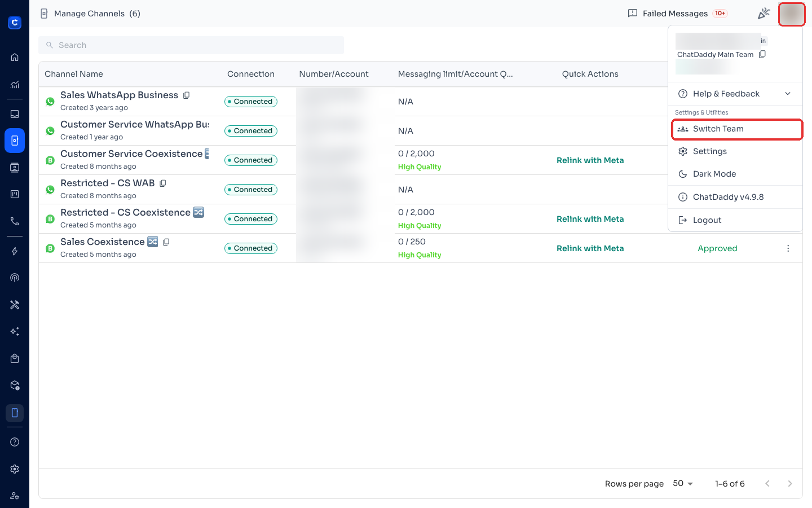Image resolution: width=812 pixels, height=508 pixels.
Task: Expand the Help & Feedback section
Action: tap(735, 94)
